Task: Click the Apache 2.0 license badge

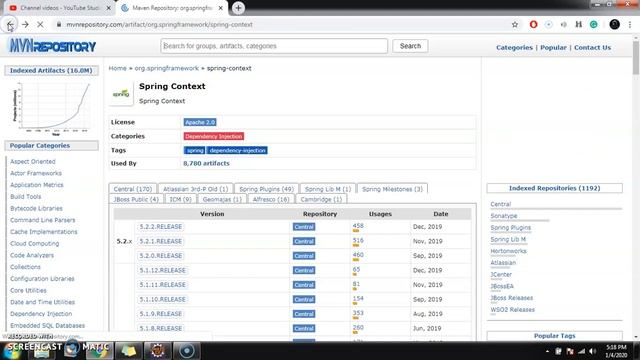Action: (x=200, y=122)
